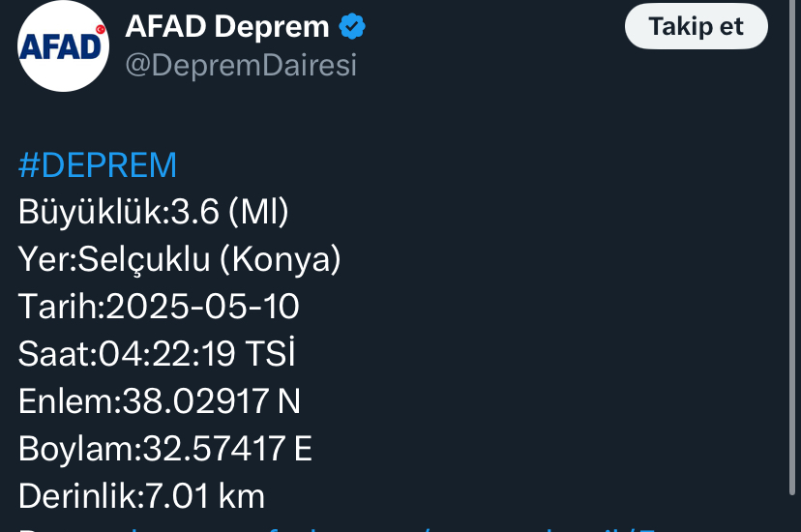Click the Boylam:32.57417 E line
Viewport: 801px width, 532px height.
[x=165, y=449]
